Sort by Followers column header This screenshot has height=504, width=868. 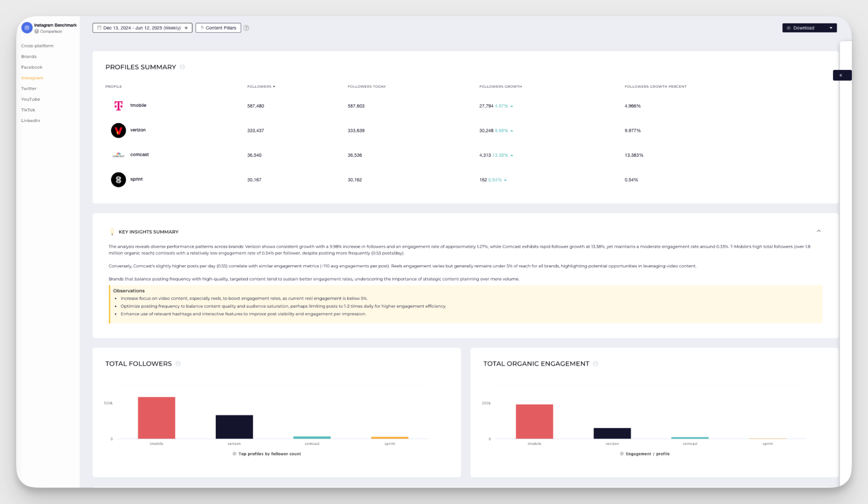tap(261, 86)
